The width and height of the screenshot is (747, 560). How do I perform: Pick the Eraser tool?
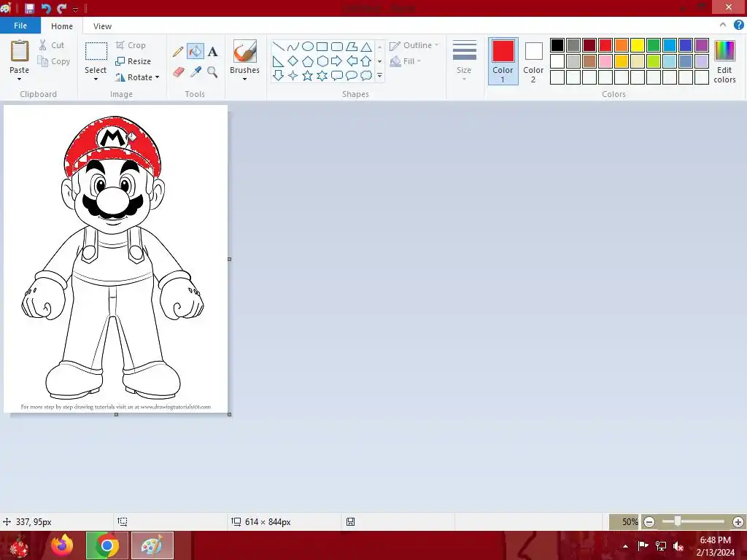click(x=178, y=72)
